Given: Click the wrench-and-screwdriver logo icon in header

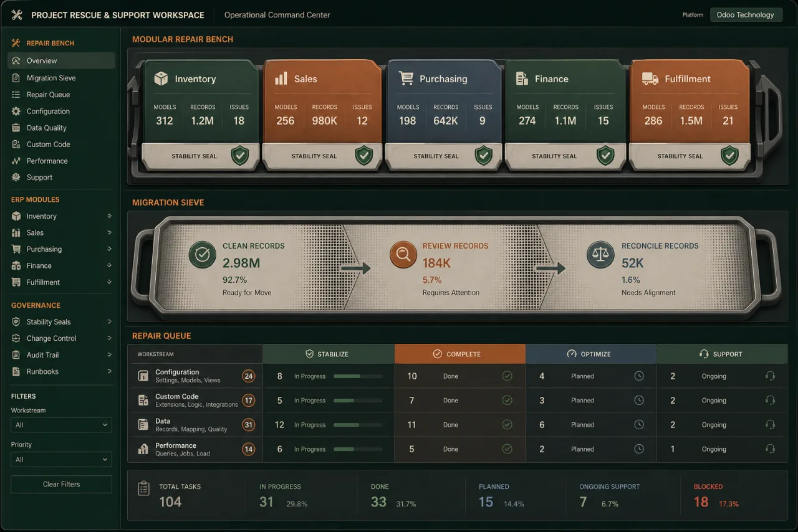Looking at the screenshot, I should click(17, 15).
